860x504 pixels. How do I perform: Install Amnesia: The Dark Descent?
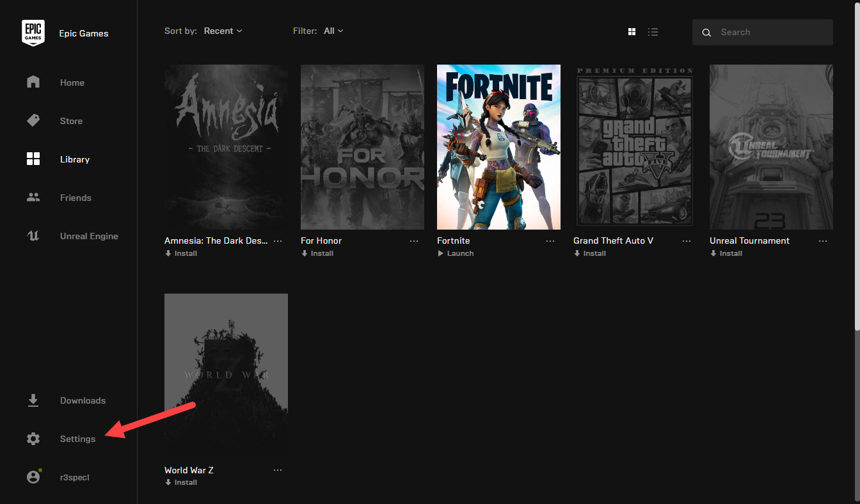point(181,253)
